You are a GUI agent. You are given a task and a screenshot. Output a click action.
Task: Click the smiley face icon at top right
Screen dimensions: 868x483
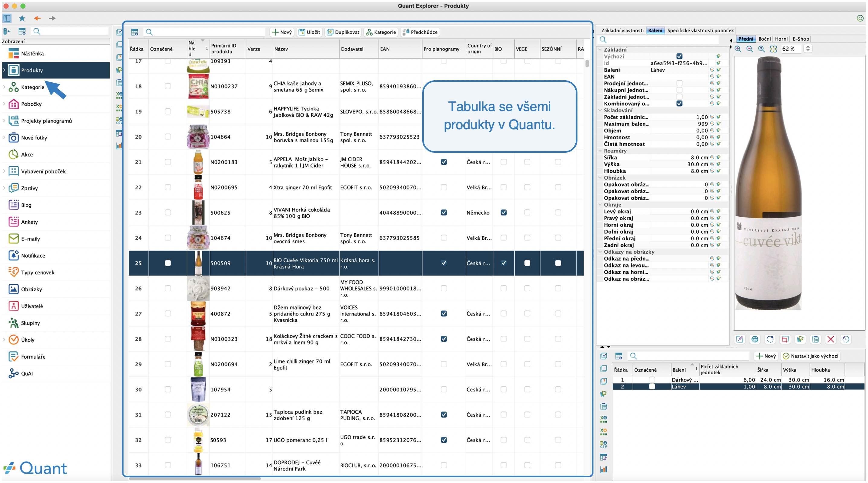coord(860,18)
